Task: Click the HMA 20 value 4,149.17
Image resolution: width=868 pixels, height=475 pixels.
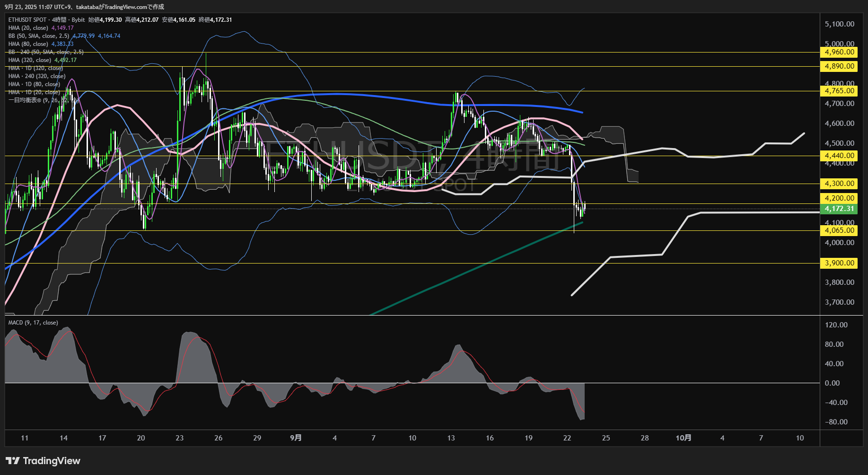Action: click(62, 28)
